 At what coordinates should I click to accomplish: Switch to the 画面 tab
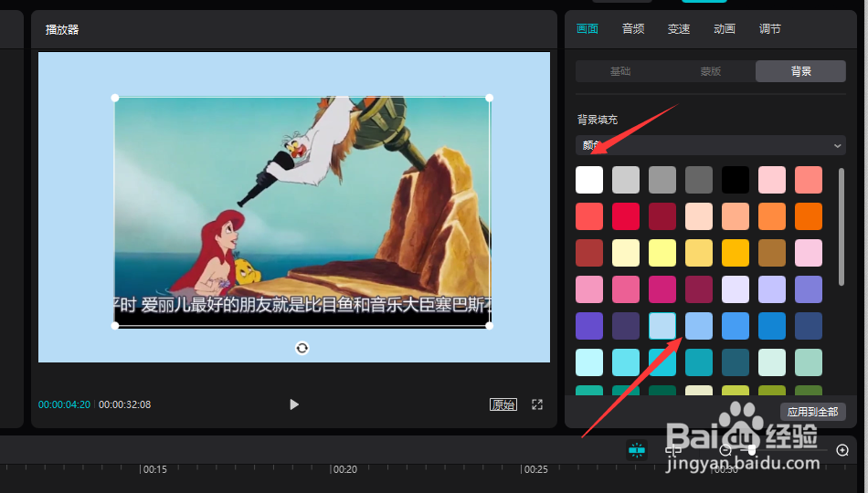click(587, 29)
